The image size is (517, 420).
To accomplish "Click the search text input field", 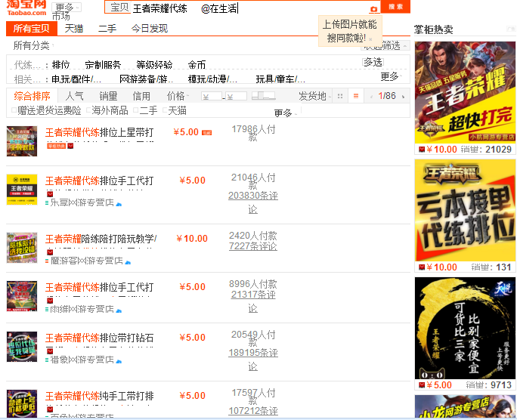I will [x=251, y=8].
